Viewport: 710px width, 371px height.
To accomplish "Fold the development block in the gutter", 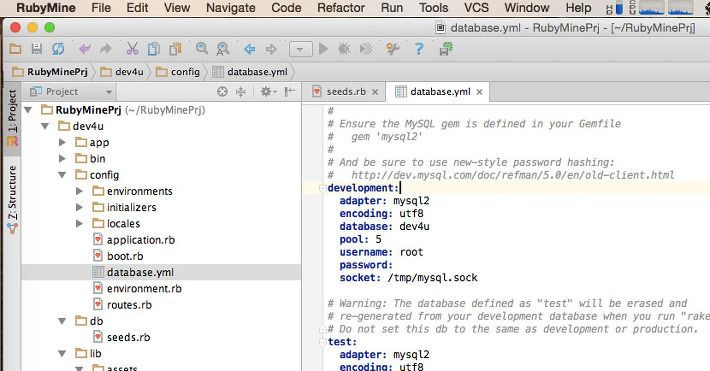I will click(322, 188).
